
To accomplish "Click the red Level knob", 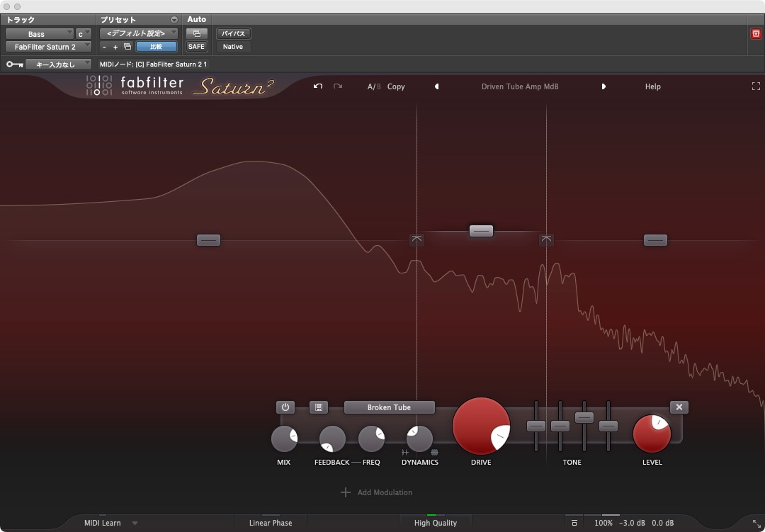I will coord(652,434).
